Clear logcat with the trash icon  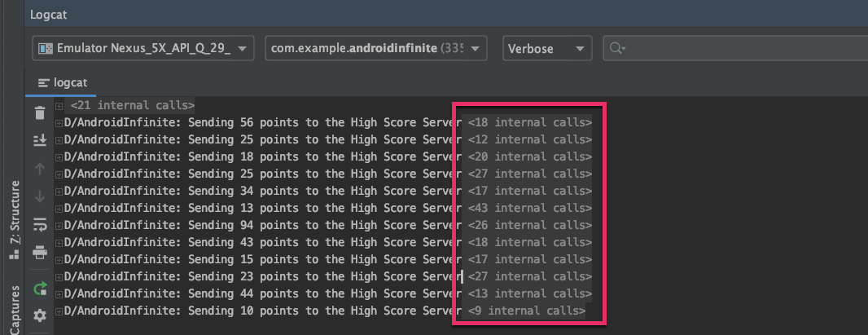[39, 113]
